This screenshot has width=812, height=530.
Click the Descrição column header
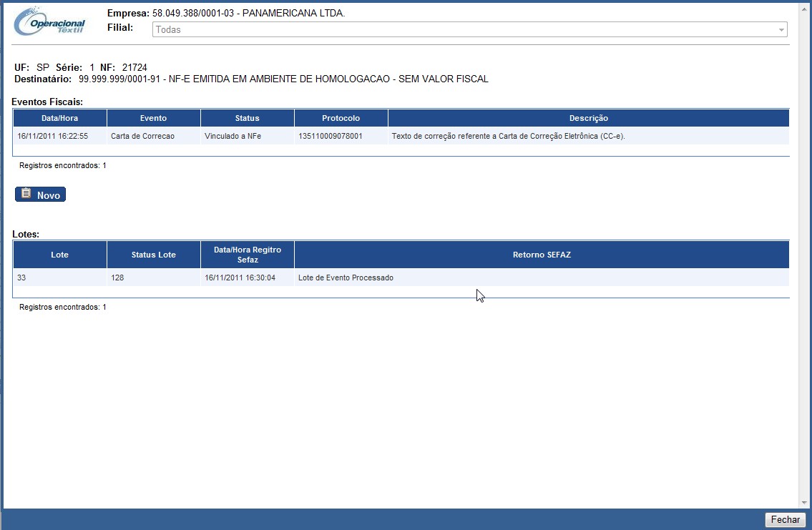pyautogui.click(x=588, y=118)
